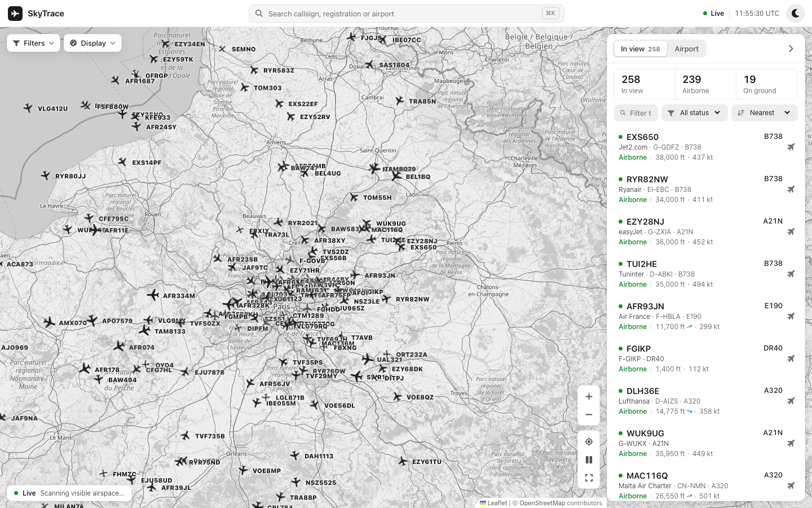The height and width of the screenshot is (508, 812).
Task: Track flight MAC116Q using its plane icon
Action: 791,486
